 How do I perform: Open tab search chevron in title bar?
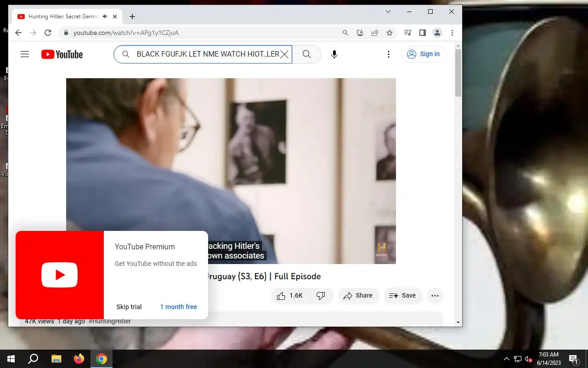coord(388,11)
